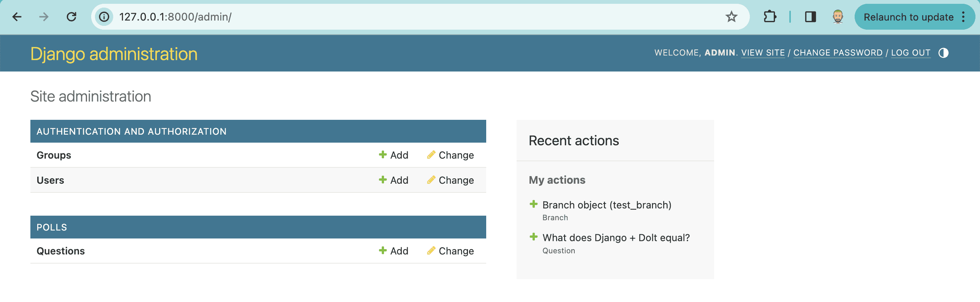Screen dimensions: 980x302
Task: Open the Polls section header
Action: coord(52,227)
